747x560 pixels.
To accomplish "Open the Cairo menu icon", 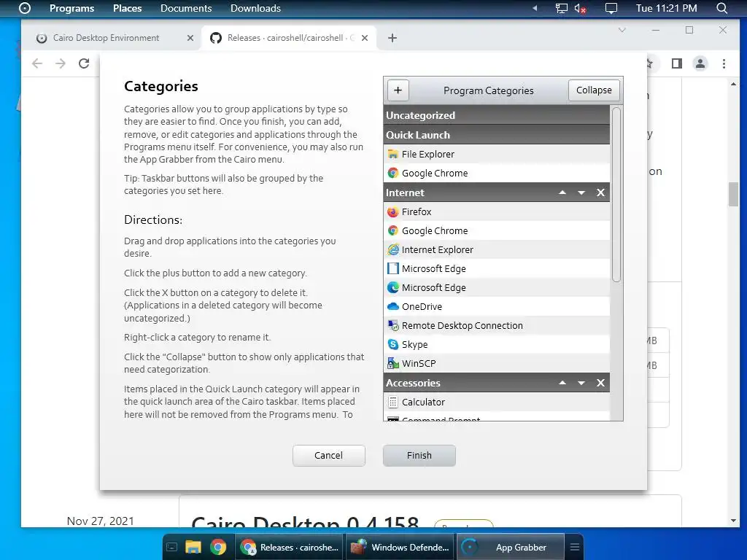I will click(x=25, y=8).
